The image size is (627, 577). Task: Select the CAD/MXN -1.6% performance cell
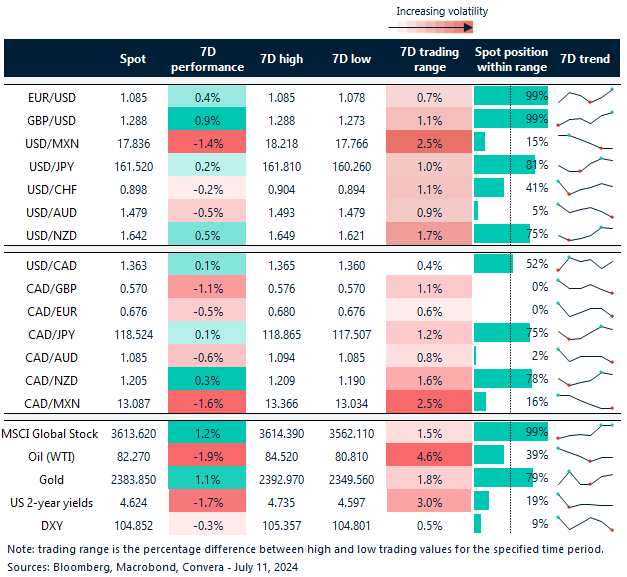point(206,402)
